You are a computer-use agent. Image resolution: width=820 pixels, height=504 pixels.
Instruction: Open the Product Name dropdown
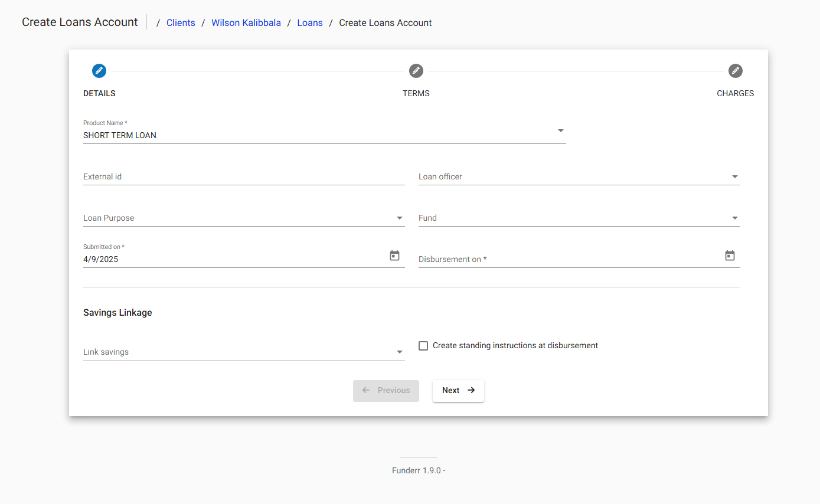[560, 130]
